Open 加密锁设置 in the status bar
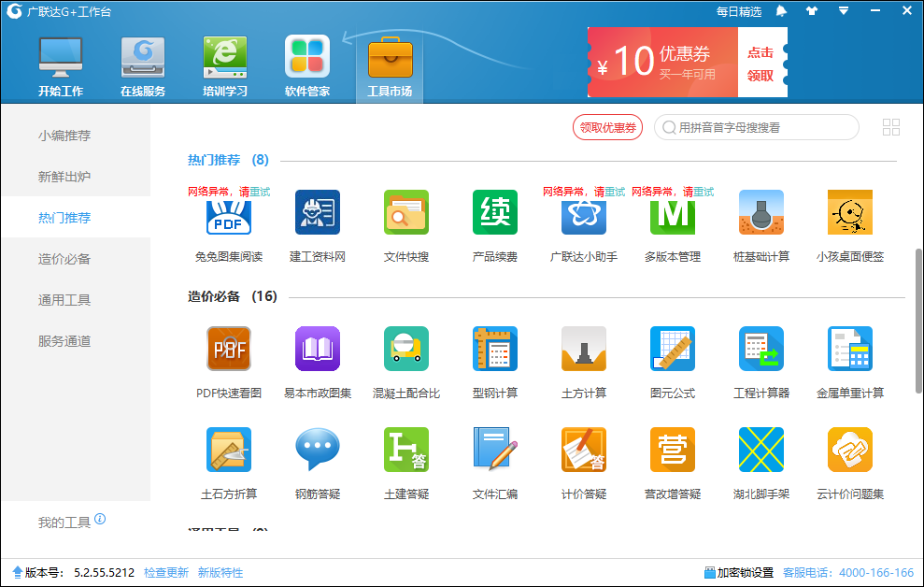The image size is (924, 587). pyautogui.click(x=739, y=572)
